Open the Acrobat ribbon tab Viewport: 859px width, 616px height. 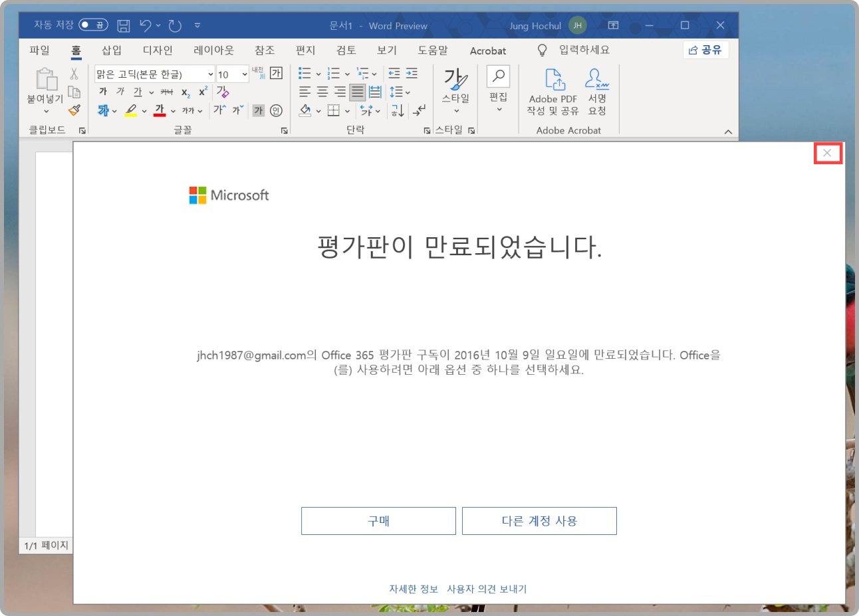488,51
